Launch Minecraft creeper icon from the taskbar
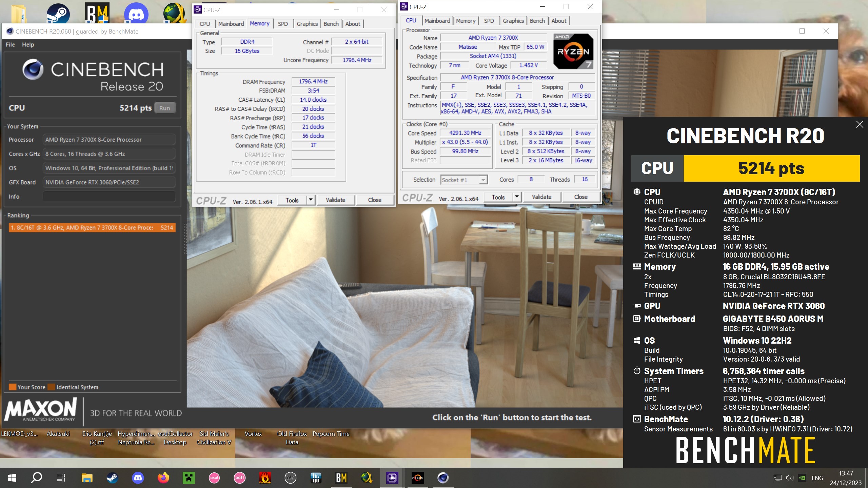Image resolution: width=868 pixels, height=488 pixels. (189, 478)
